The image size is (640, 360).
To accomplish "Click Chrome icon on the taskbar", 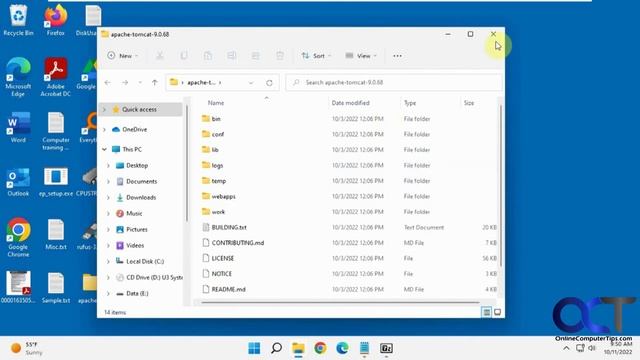I will 320,348.
